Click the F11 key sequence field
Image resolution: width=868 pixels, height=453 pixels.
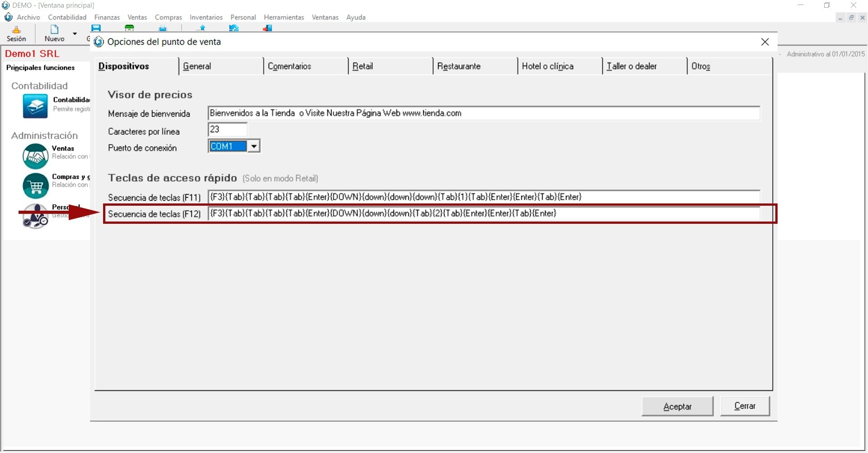point(483,197)
